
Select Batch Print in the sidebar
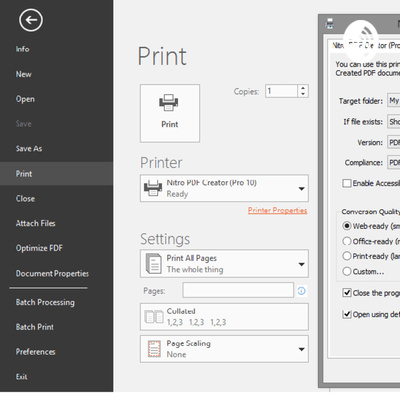pos(34,327)
